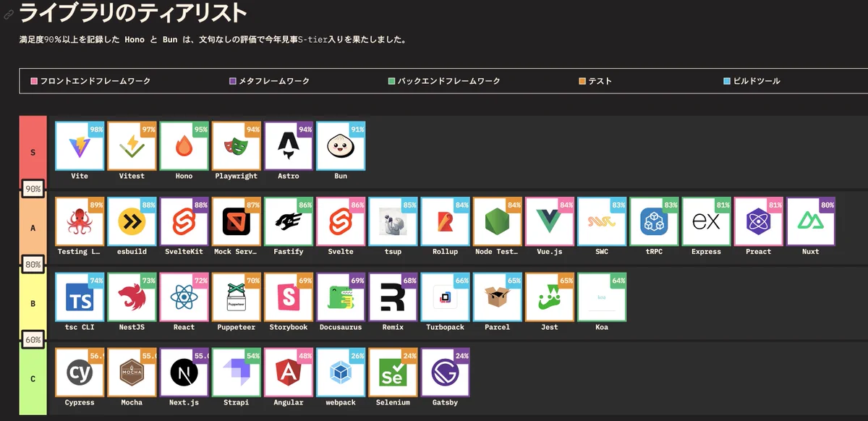Image resolution: width=868 pixels, height=421 pixels.
Task: Click the Strapi tile
Action: (x=236, y=373)
